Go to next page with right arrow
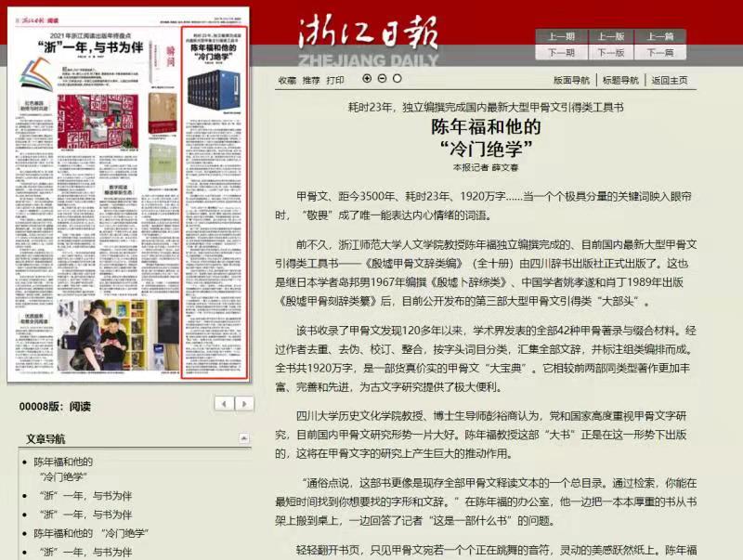 point(244,404)
